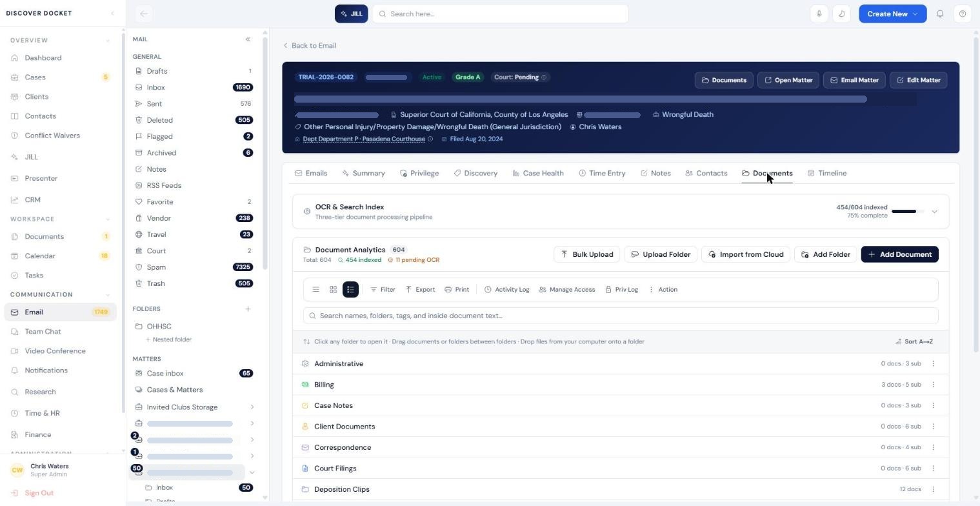Switch to the Discovery tab
The height and width of the screenshot is (506, 980).
475,173
